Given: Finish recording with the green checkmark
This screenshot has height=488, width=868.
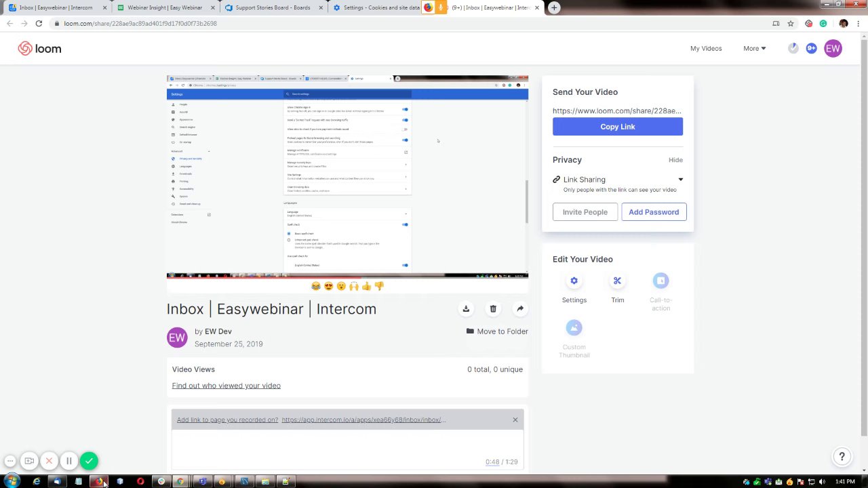Looking at the screenshot, I should (x=89, y=461).
